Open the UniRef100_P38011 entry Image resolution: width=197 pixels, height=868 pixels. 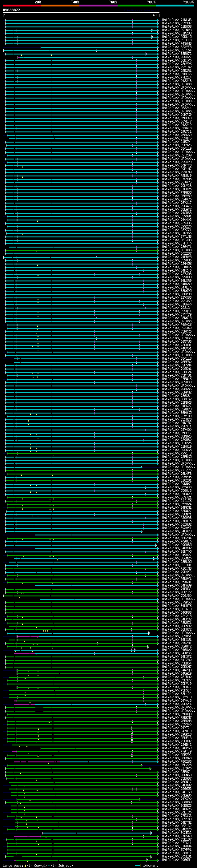(177, 853)
